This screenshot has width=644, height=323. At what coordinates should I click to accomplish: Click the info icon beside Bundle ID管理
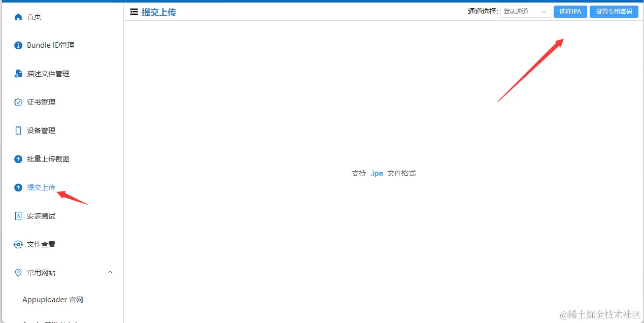[18, 45]
